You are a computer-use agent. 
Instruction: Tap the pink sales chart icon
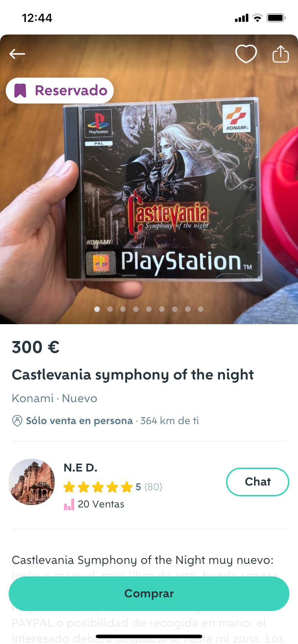[x=69, y=504]
